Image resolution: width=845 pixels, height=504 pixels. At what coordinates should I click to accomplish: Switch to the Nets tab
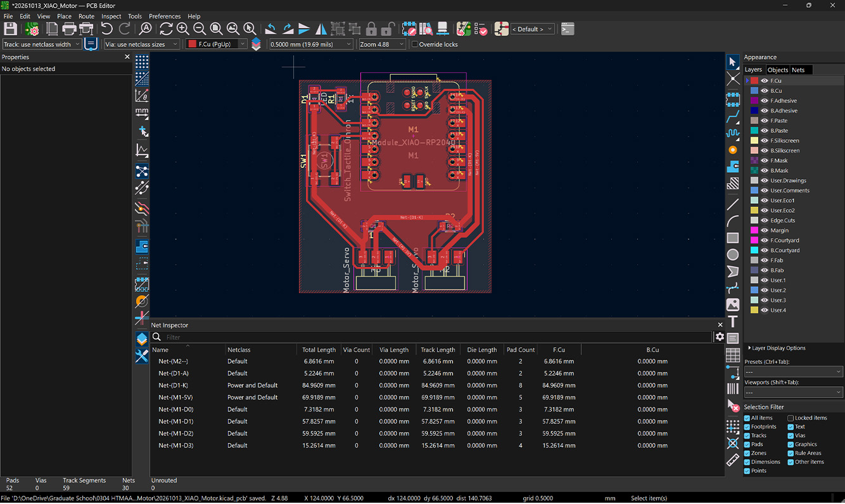798,70
